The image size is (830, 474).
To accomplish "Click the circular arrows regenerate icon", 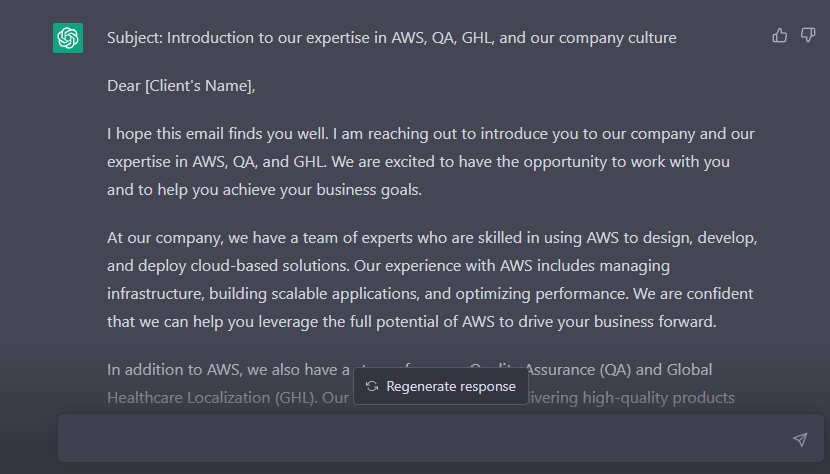I will tap(372, 386).
